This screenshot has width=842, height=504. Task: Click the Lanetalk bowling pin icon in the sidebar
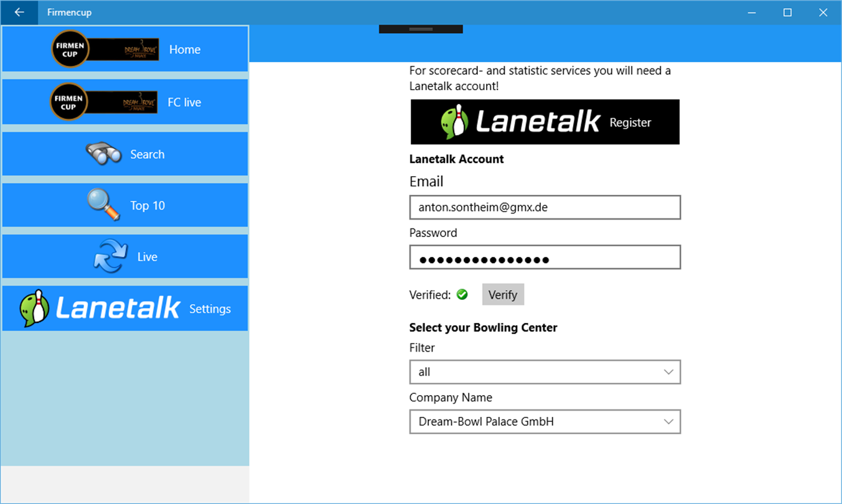pyautogui.click(x=35, y=308)
